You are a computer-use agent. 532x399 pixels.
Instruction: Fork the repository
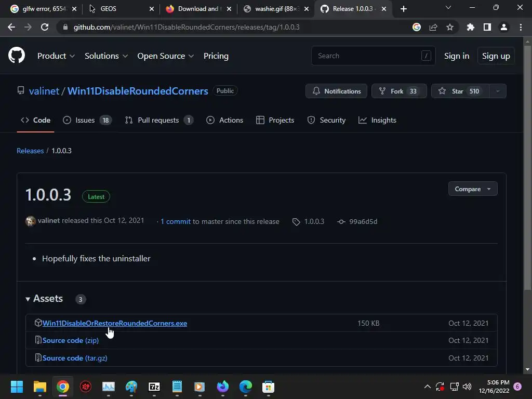[x=399, y=91]
